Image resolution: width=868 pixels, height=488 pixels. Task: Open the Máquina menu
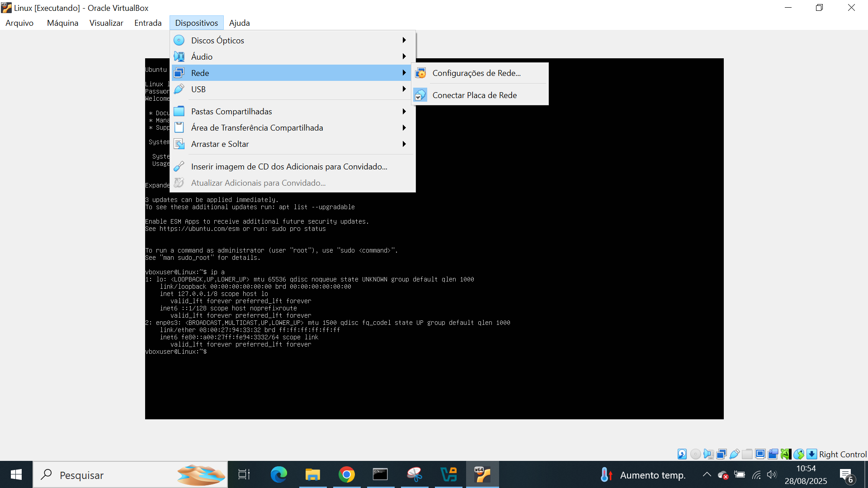(x=62, y=23)
